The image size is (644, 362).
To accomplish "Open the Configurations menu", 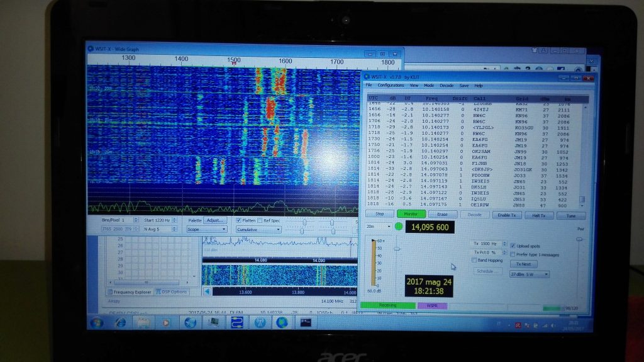I will (391, 85).
